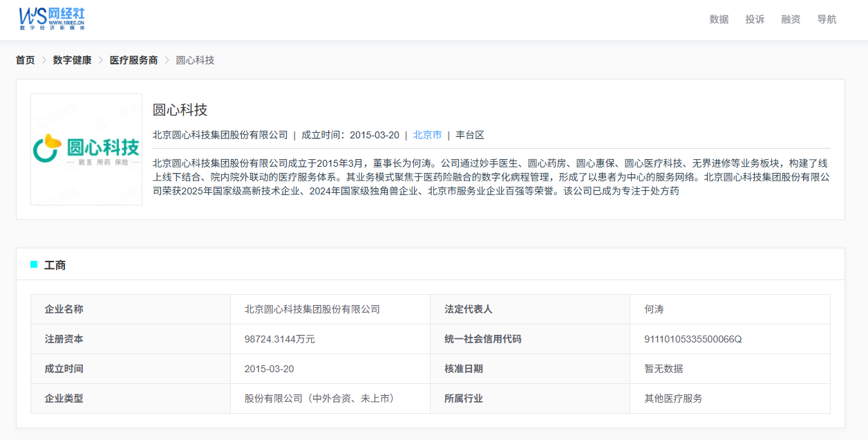Click the 网经社 site logo
This screenshot has width=868, height=440.
pos(52,19)
